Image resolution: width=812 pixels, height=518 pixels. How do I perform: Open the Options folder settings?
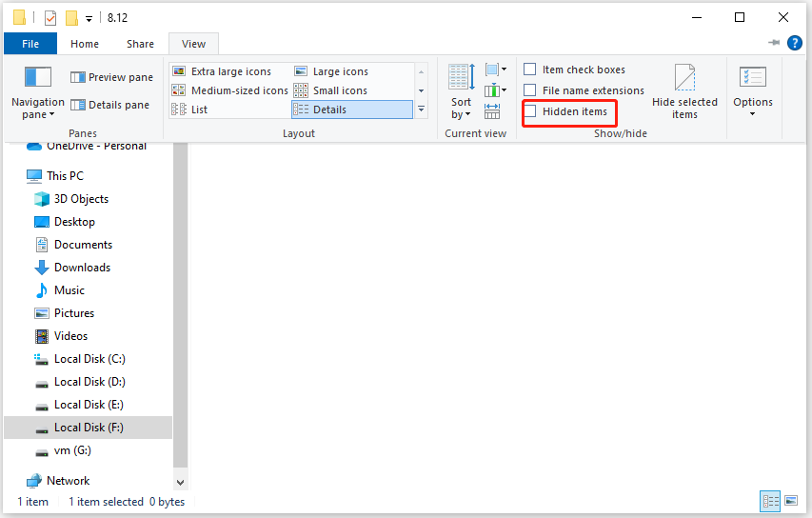(x=752, y=90)
